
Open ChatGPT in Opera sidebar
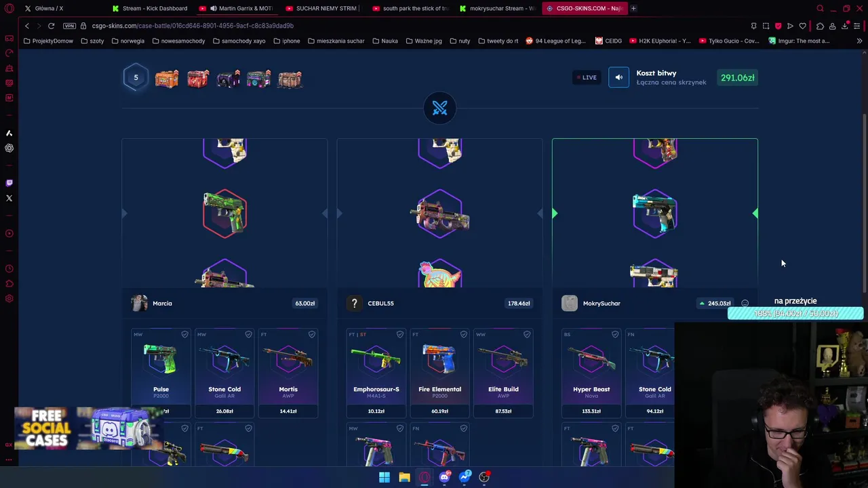[x=9, y=148]
